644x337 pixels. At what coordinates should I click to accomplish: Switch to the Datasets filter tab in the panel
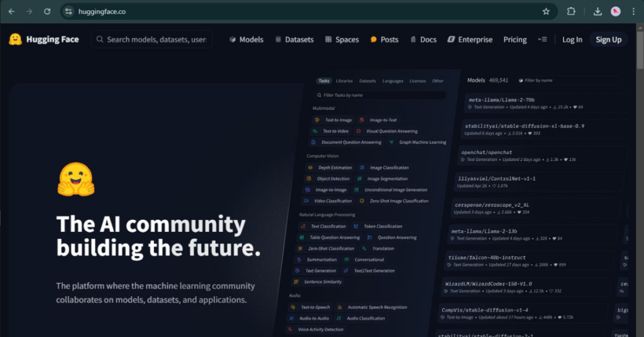tap(367, 81)
